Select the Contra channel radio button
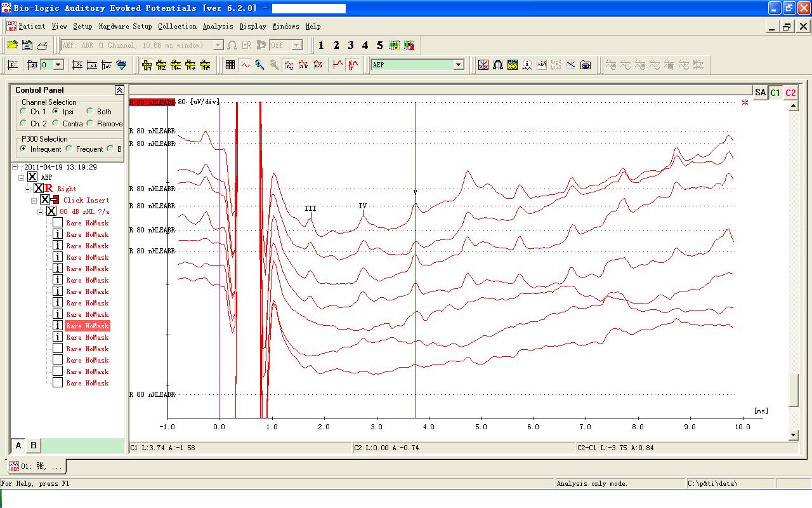Screen dimensions: 812x508 click(x=56, y=123)
